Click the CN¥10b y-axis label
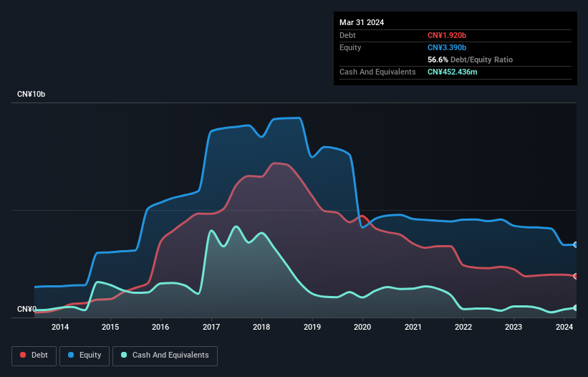This screenshot has height=377, width=588. click(31, 94)
